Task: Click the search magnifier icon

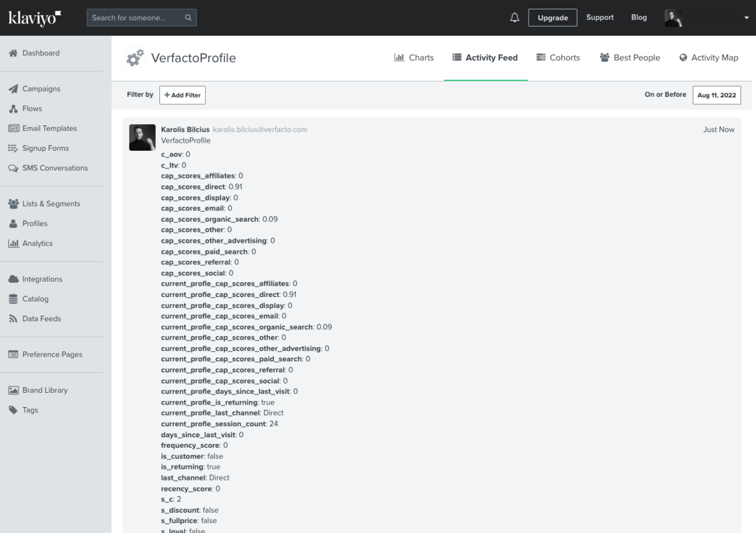Action: pos(188,18)
